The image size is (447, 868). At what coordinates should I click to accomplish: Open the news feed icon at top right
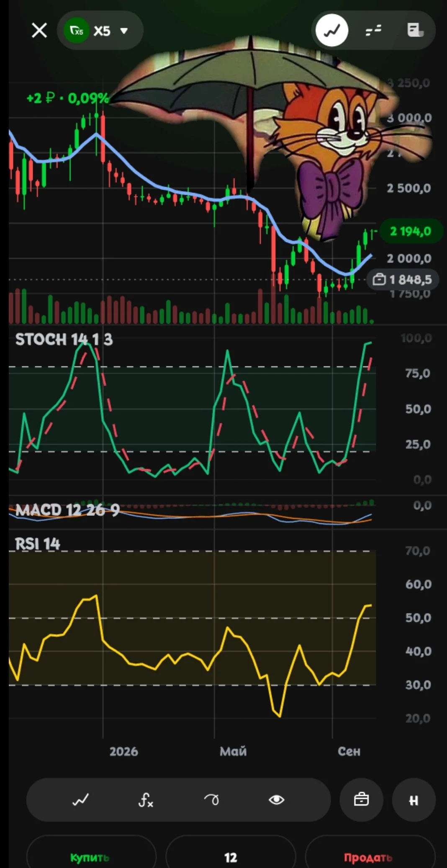point(415,31)
